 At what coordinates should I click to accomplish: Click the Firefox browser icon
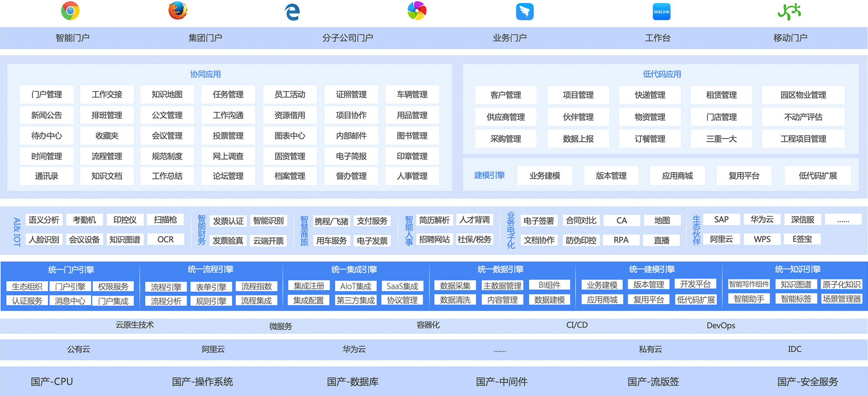point(178,11)
